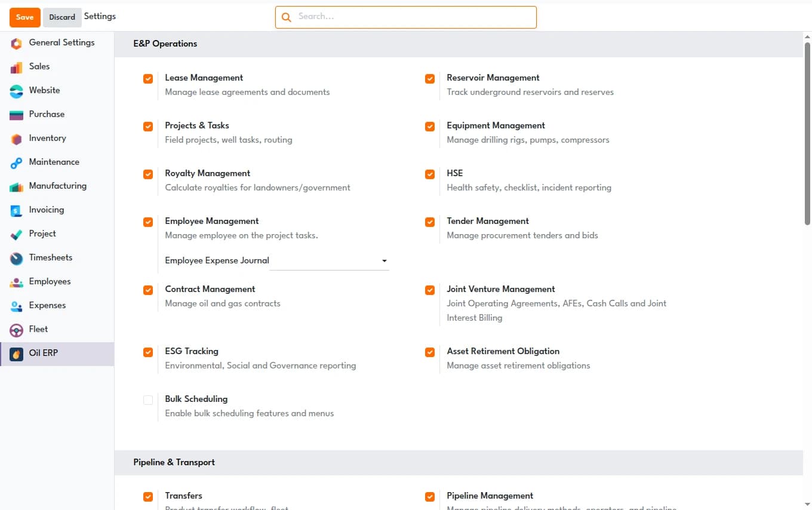Open Employee Expense Journal dropdown
Image resolution: width=812 pixels, height=510 pixels.
(330, 261)
